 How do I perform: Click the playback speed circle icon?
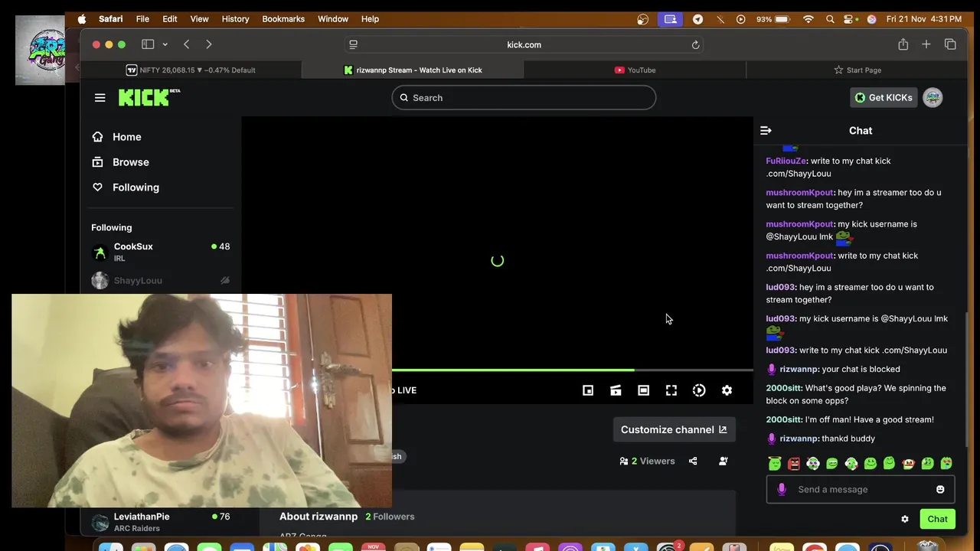699,390
